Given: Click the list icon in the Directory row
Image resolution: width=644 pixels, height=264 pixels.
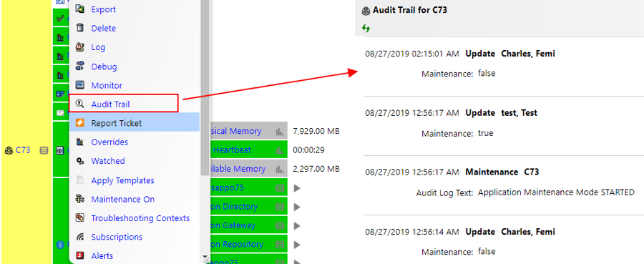Looking at the screenshot, I should (x=280, y=207).
